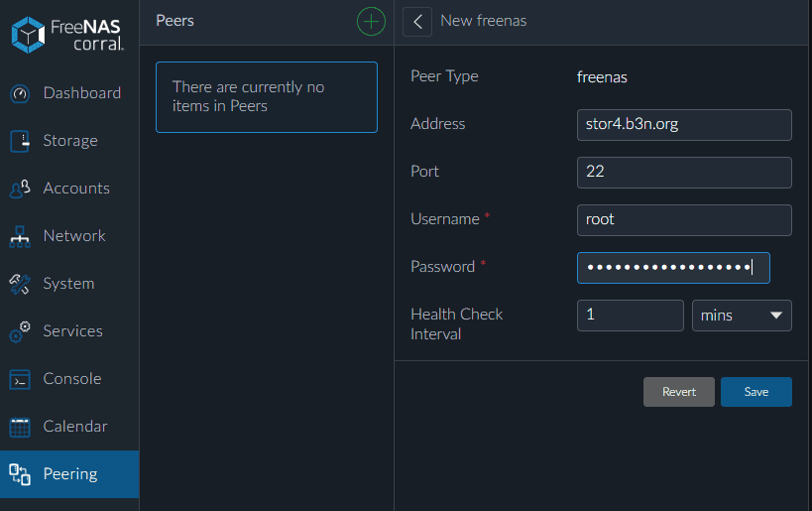Select the Services gears icon

tap(20, 331)
